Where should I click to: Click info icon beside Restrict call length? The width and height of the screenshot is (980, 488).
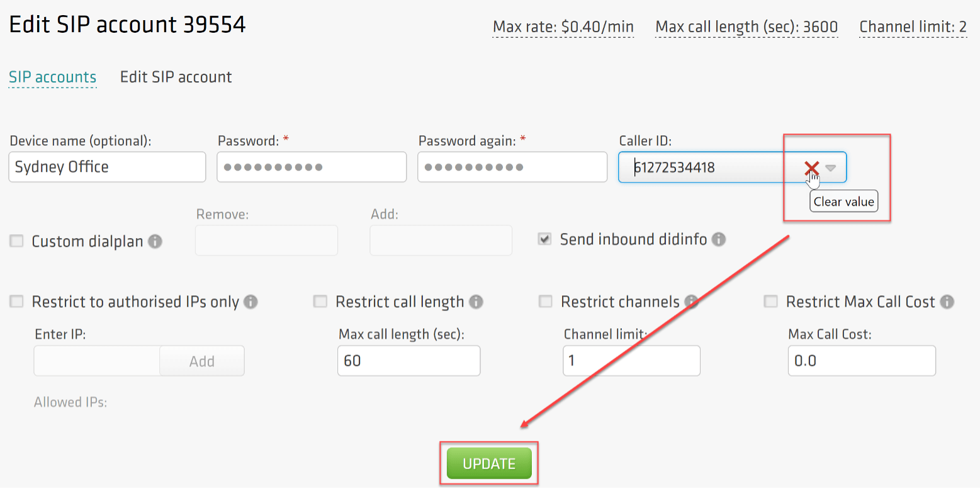(x=476, y=302)
